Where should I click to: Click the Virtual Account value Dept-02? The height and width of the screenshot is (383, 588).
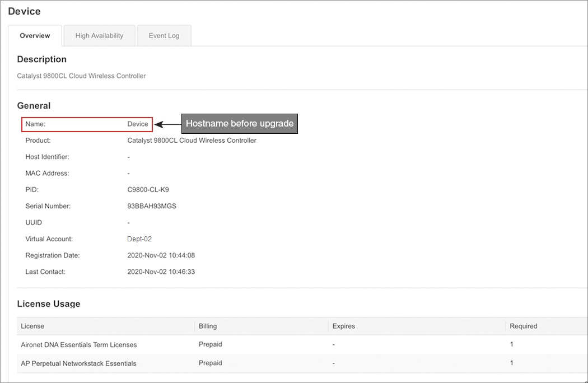[x=139, y=239]
